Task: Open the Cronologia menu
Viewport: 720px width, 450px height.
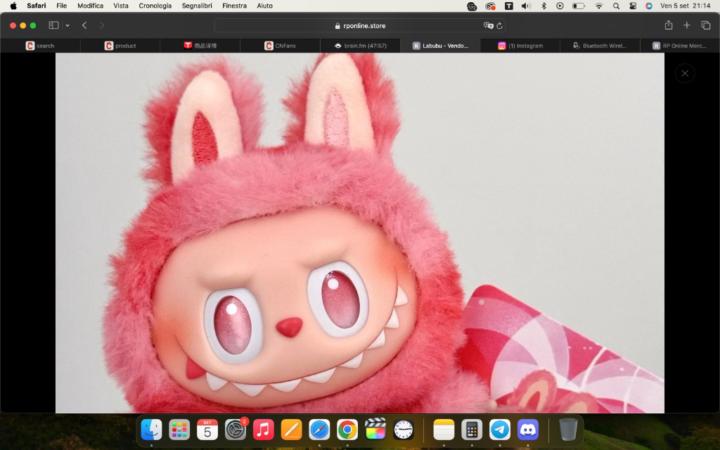Action: [155, 6]
